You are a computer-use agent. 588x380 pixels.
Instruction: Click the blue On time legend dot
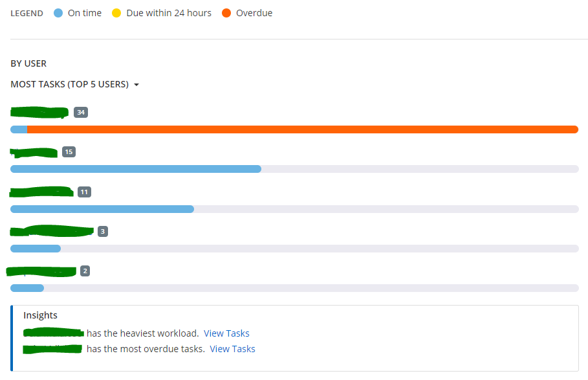tap(58, 13)
